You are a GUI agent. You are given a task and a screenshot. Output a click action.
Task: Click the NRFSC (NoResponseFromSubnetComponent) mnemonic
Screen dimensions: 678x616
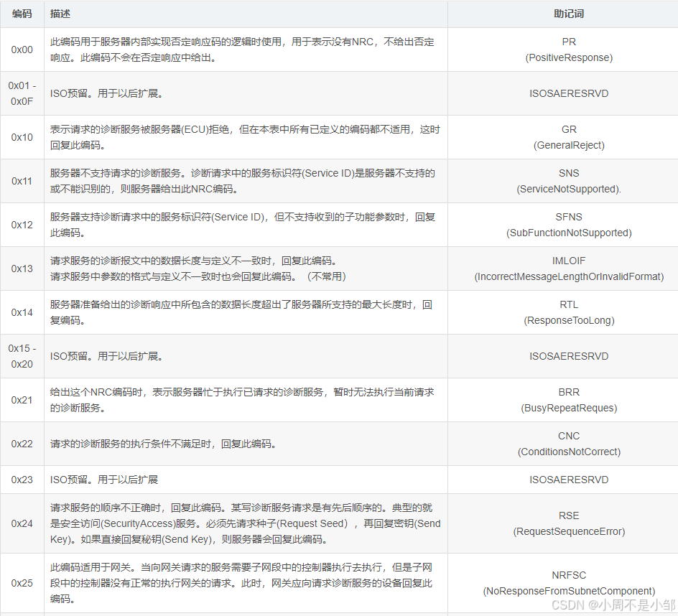click(570, 583)
